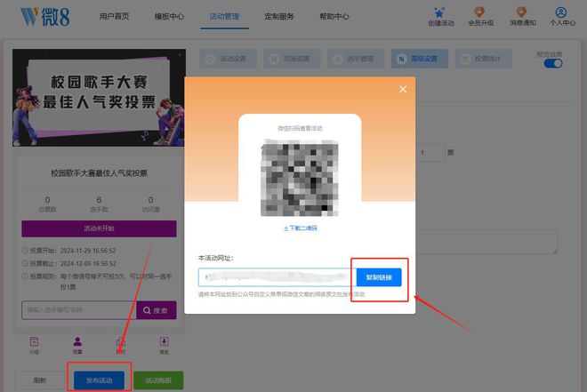Click the 总票数 count of 0
The height and width of the screenshot is (392, 587).
[47, 200]
